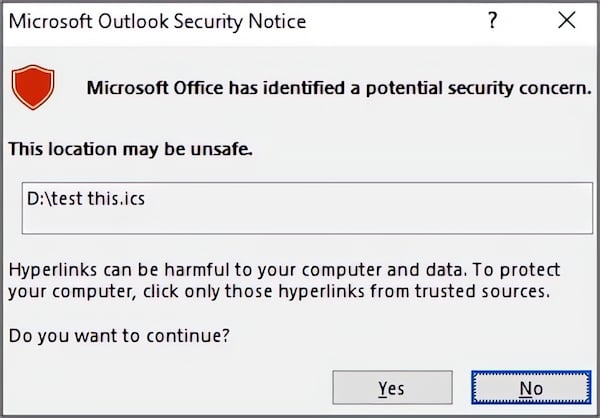Choose the No button to cancel
The width and height of the screenshot is (600, 418).
530,388
